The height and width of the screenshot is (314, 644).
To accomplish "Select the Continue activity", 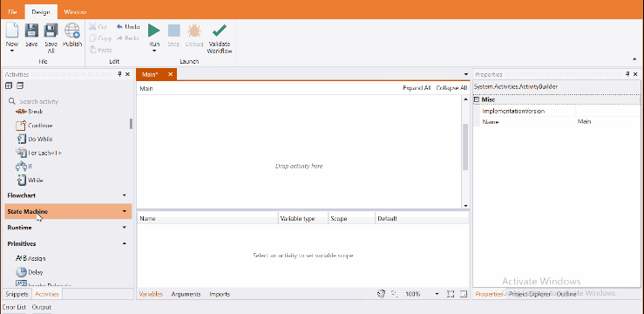I will (34, 126).
